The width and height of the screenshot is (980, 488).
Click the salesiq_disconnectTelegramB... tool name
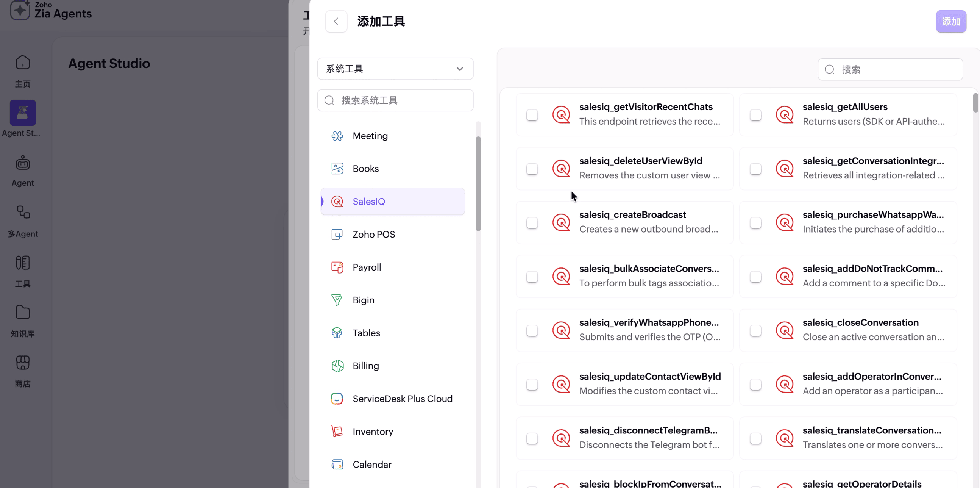[x=648, y=430]
